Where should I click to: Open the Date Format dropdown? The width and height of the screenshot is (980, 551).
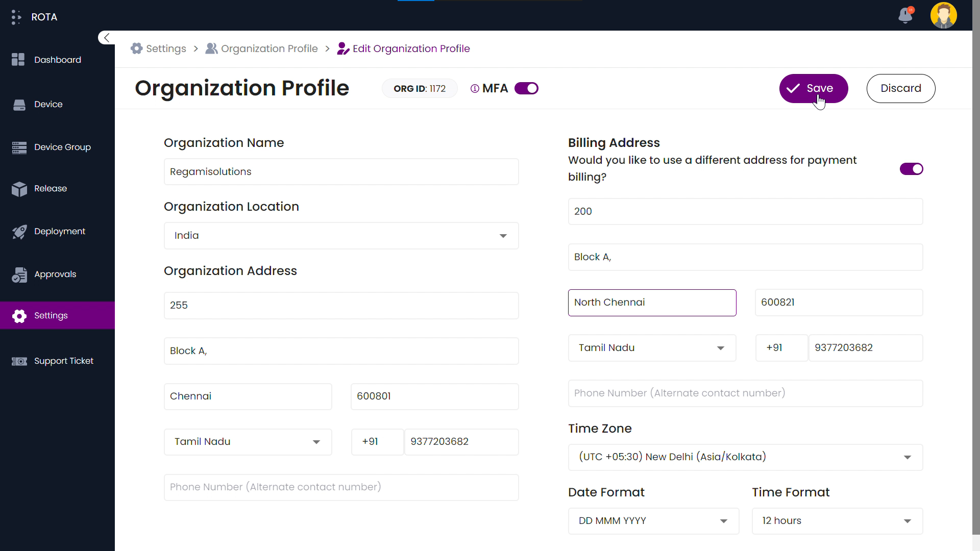coord(653,521)
